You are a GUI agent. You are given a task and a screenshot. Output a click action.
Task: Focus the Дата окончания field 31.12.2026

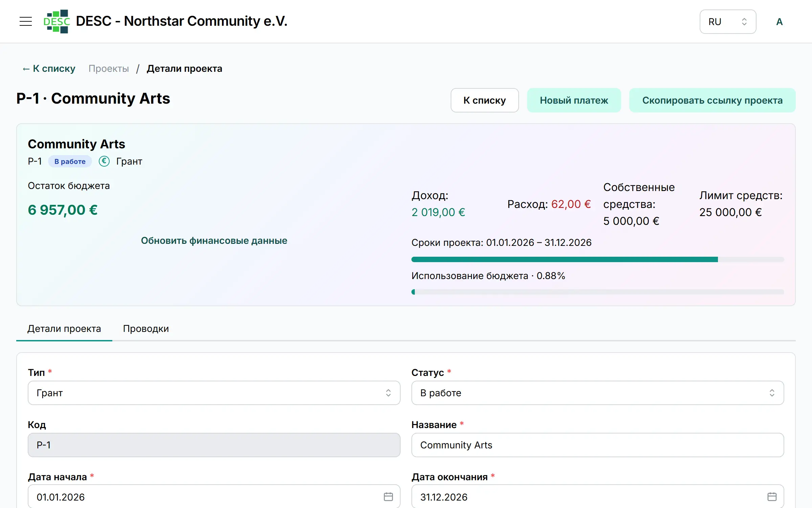(597, 496)
